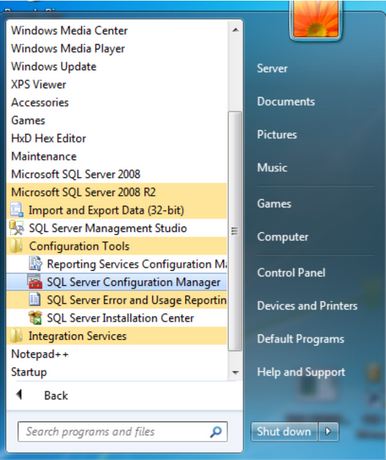Expand the Games program folder in list
The width and height of the screenshot is (386, 460).
[x=28, y=120]
